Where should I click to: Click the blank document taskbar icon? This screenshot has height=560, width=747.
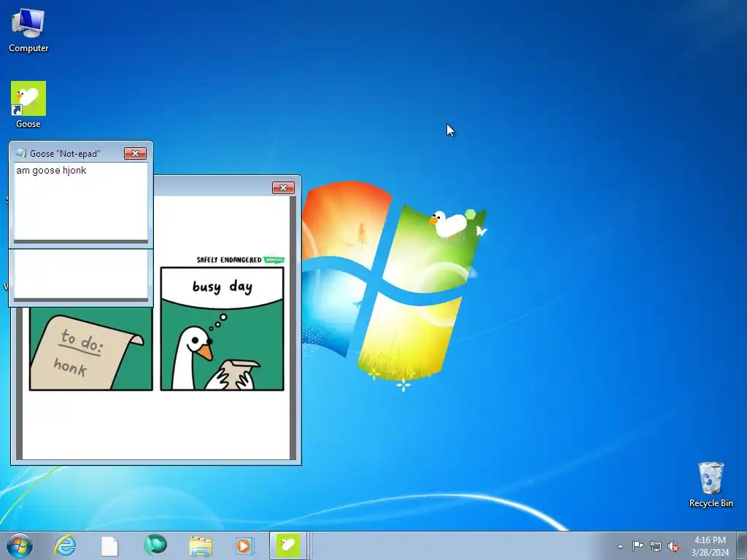click(x=109, y=546)
